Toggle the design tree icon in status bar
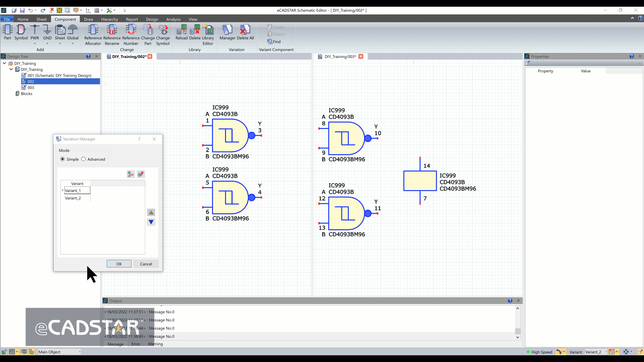Image resolution: width=644 pixels, height=362 pixels. click(x=32, y=352)
